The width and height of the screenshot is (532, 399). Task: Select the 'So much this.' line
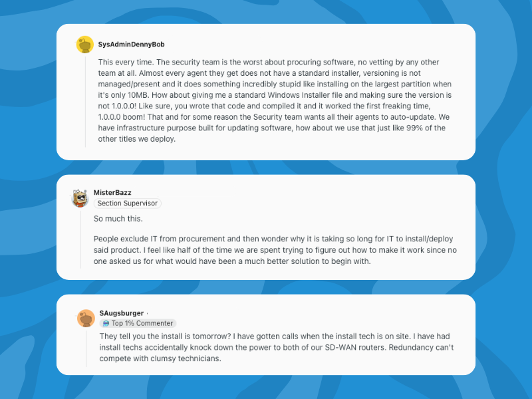pyautogui.click(x=118, y=219)
